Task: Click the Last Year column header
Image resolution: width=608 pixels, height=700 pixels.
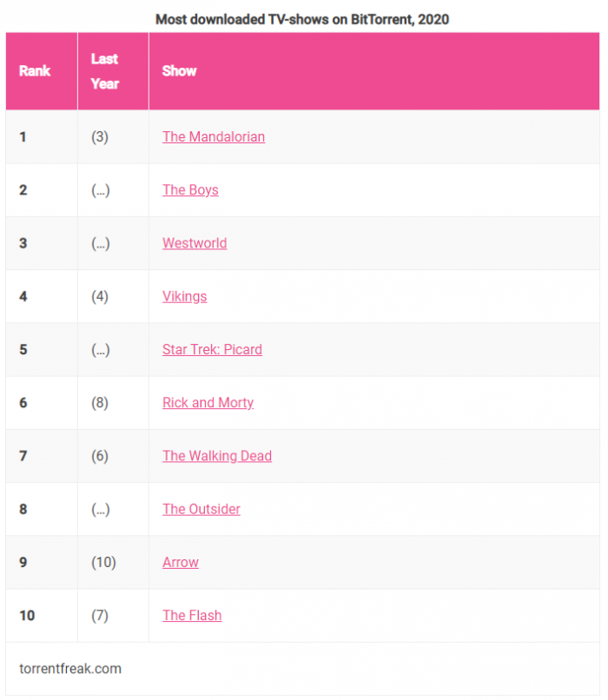Action: pos(104,71)
